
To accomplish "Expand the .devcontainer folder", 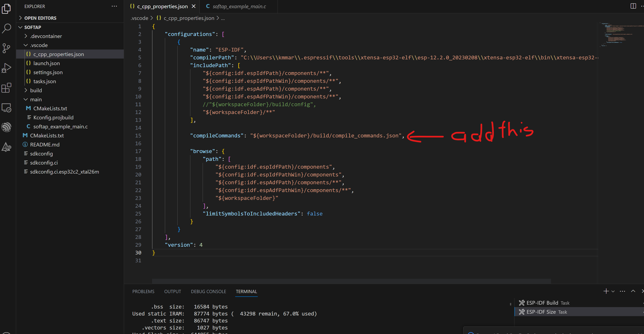I will pyautogui.click(x=70, y=36).
